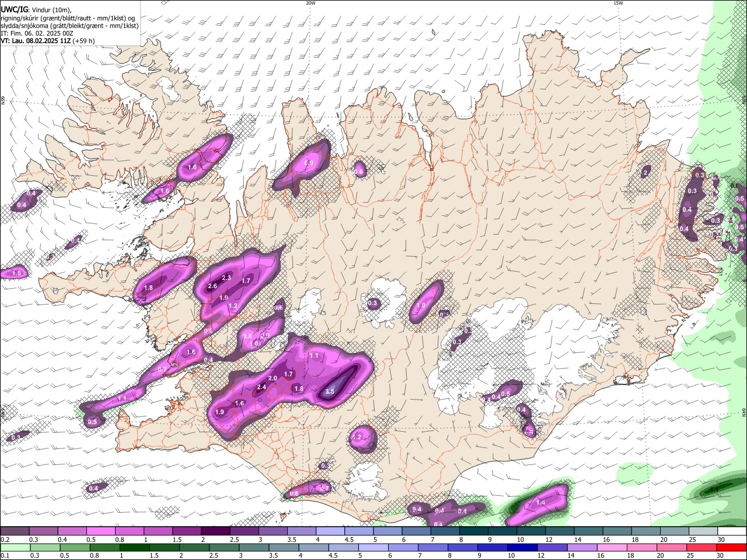This screenshot has height=560, width=747.
Task: Click the 2.3 precipitation value on the map
Action: tap(226, 278)
